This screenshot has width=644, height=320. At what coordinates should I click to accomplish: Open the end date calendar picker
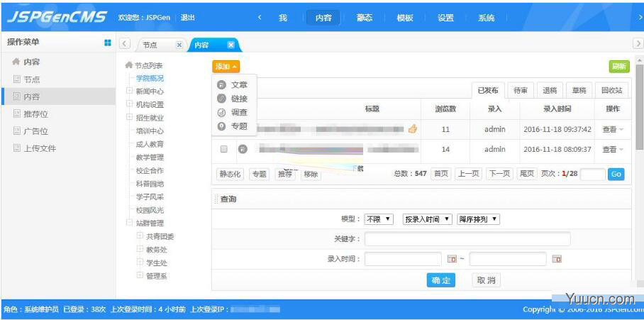pyautogui.click(x=557, y=259)
